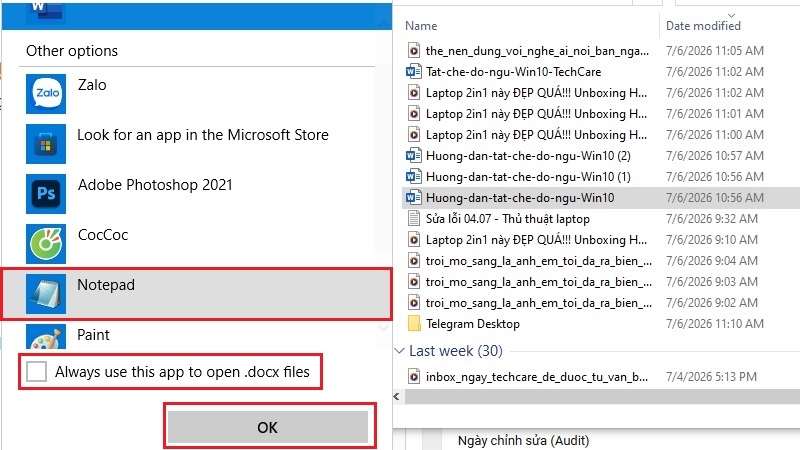Select the Adobe Photoshop 2021 icon
800x450 pixels.
pos(46,193)
